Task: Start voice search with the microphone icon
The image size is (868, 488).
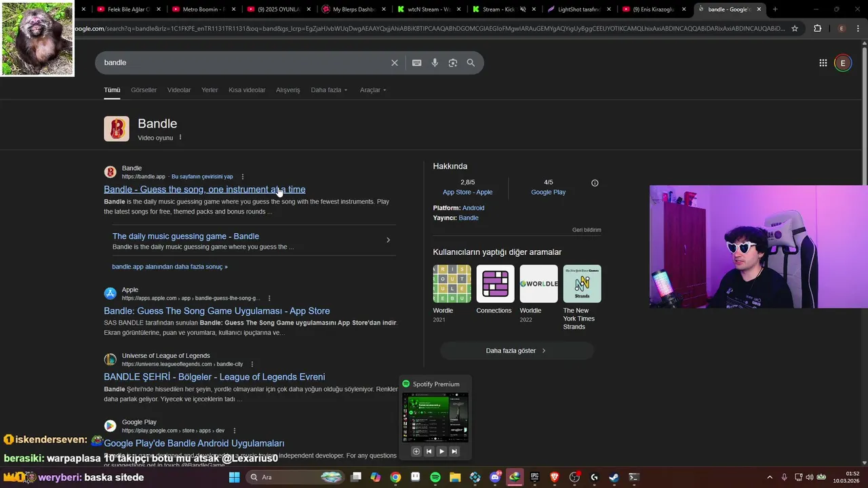Action: point(435,62)
